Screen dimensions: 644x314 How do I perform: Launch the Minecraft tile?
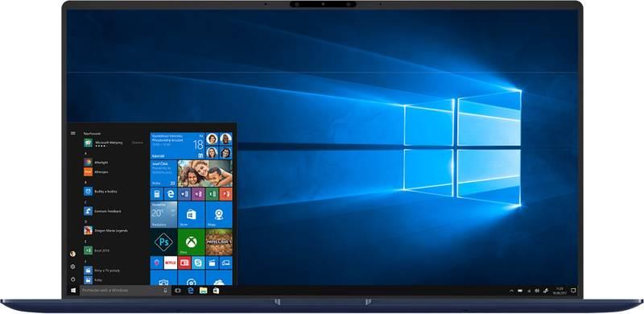(x=219, y=242)
